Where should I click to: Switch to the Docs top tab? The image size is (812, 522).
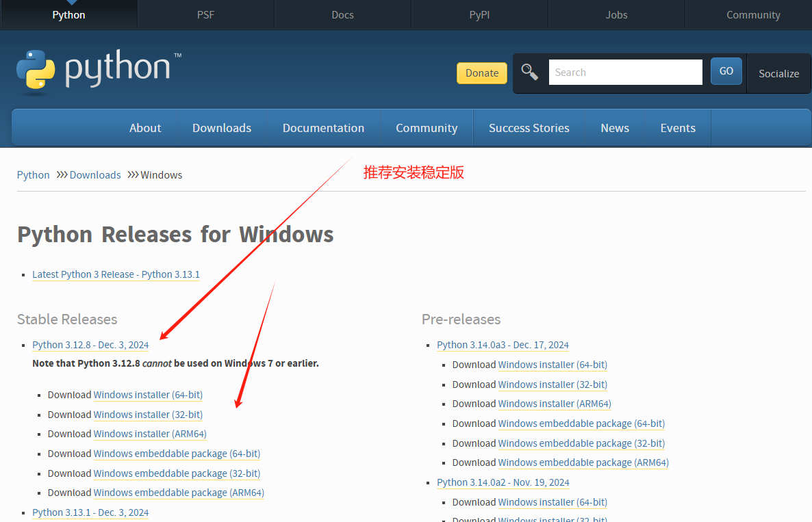pos(342,15)
